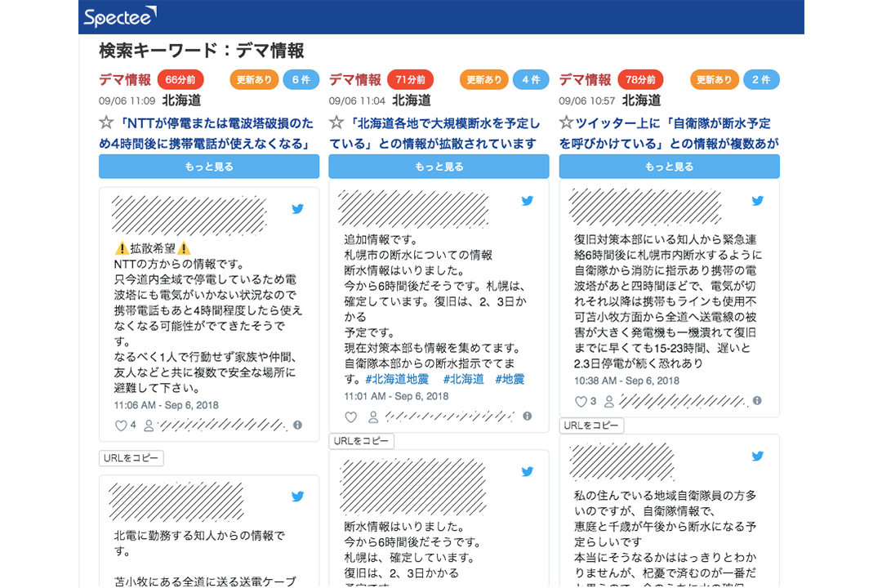This screenshot has width=882, height=588.
Task: Expand もっと見る in the rightmost column
Action: [669, 166]
